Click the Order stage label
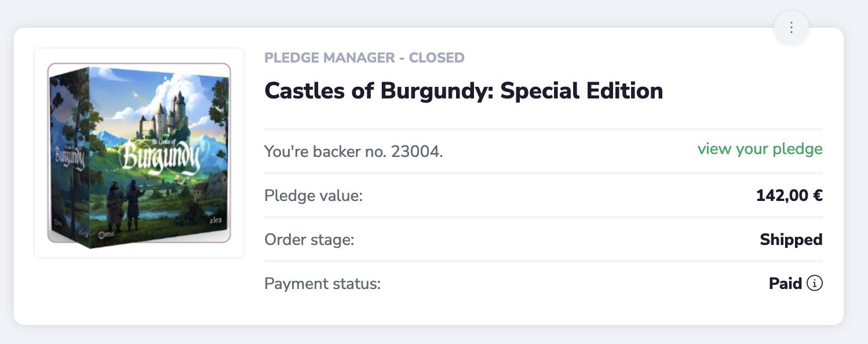The image size is (868, 344). pos(309,240)
